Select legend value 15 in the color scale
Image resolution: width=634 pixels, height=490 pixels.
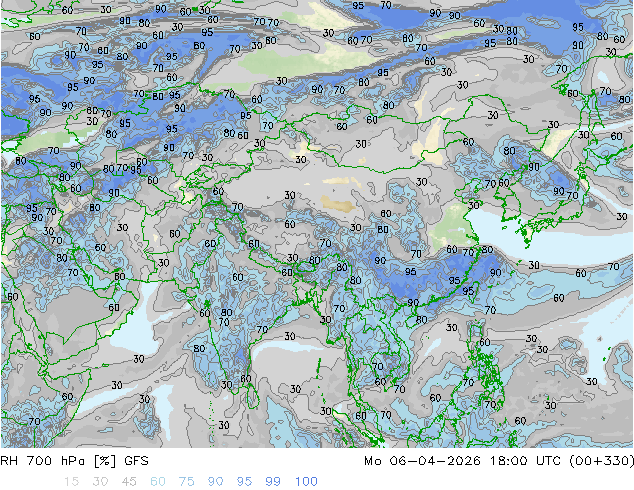(x=71, y=482)
